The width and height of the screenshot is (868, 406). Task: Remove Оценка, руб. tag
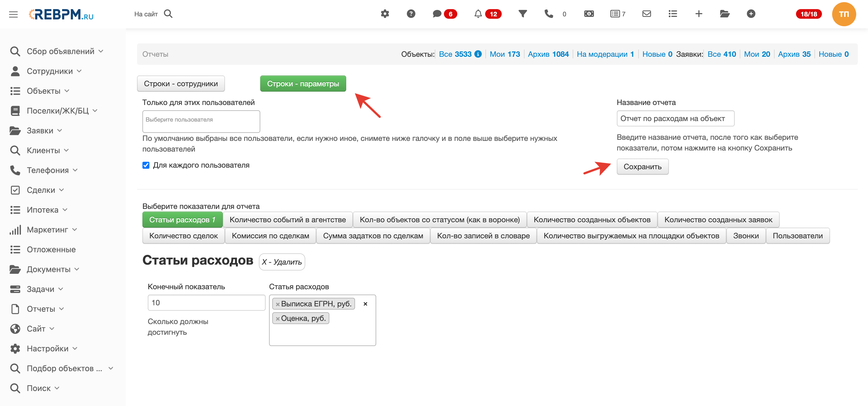click(278, 319)
